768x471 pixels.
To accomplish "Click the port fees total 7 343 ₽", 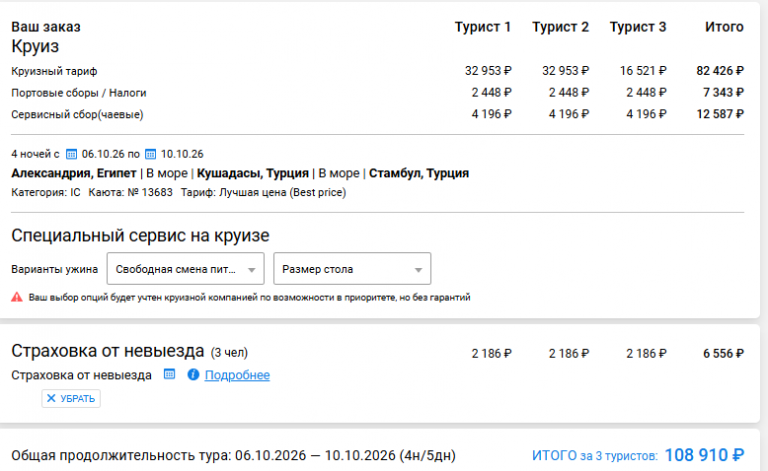I will (x=723, y=93).
